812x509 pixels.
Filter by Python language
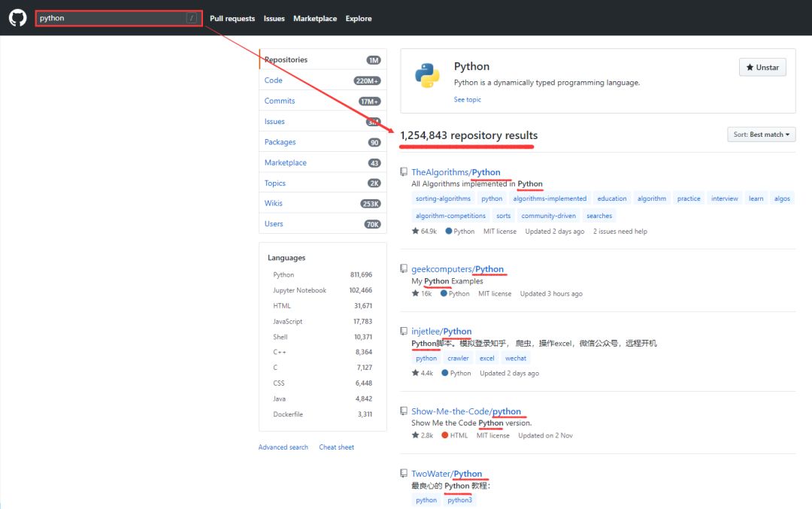click(323, 275)
